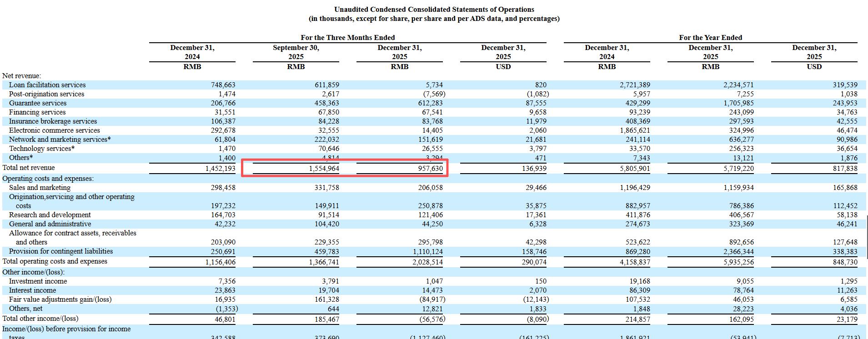The height and width of the screenshot is (339, 868).
Task: Click the 'For the Year Ended' header
Action: click(710, 38)
